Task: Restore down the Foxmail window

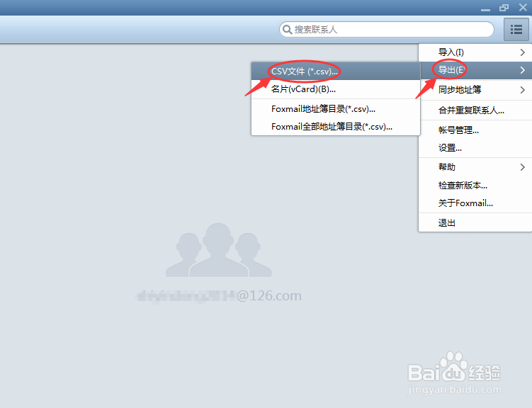Action: click(504, 8)
